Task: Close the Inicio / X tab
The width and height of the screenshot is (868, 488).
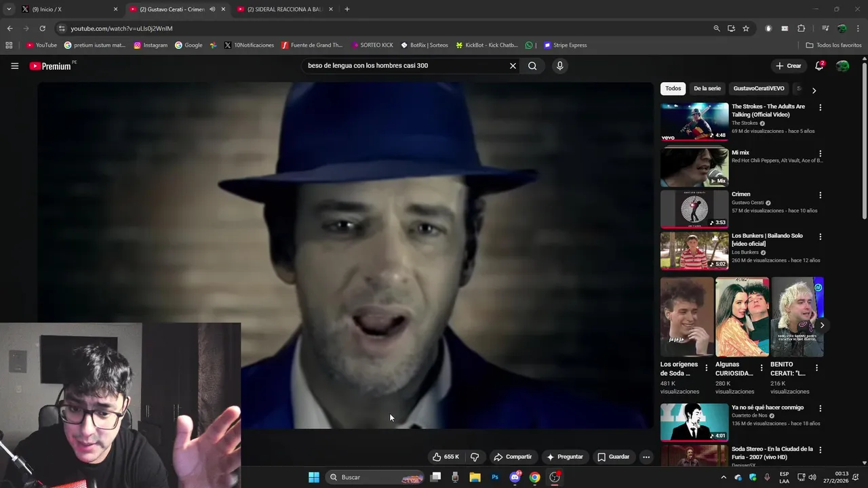Action: (115, 9)
